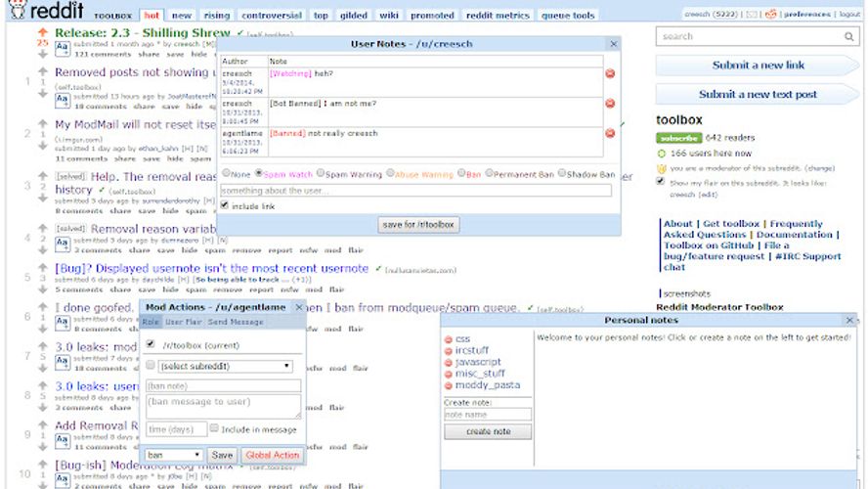Open the 'gilded' tab
This screenshot has height=489, width=868.
[354, 16]
